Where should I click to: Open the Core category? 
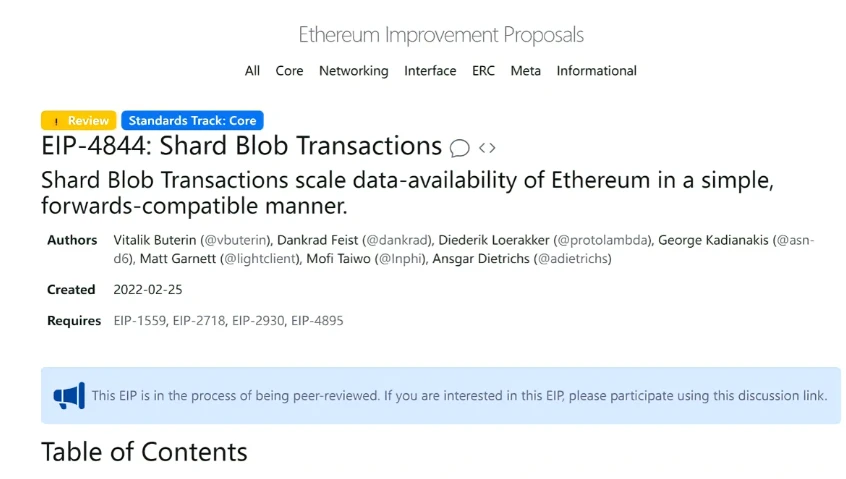289,71
